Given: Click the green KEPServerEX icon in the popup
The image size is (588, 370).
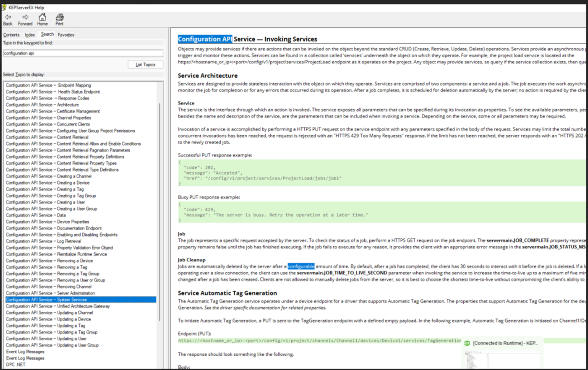Looking at the screenshot, I should (467, 343).
